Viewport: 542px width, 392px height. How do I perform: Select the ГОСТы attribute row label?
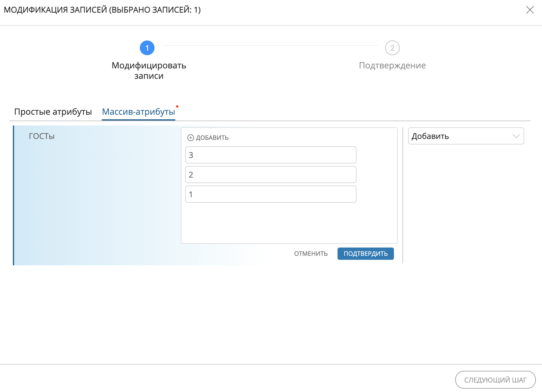click(42, 136)
